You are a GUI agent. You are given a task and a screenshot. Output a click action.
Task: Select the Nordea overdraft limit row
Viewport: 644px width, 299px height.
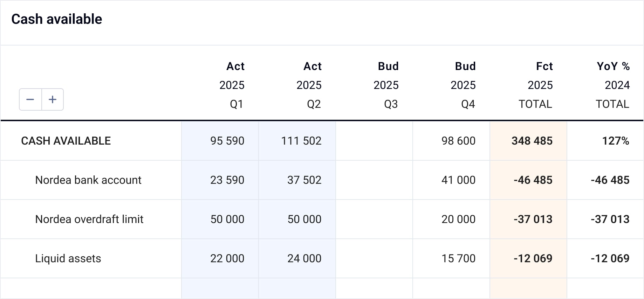(x=89, y=219)
